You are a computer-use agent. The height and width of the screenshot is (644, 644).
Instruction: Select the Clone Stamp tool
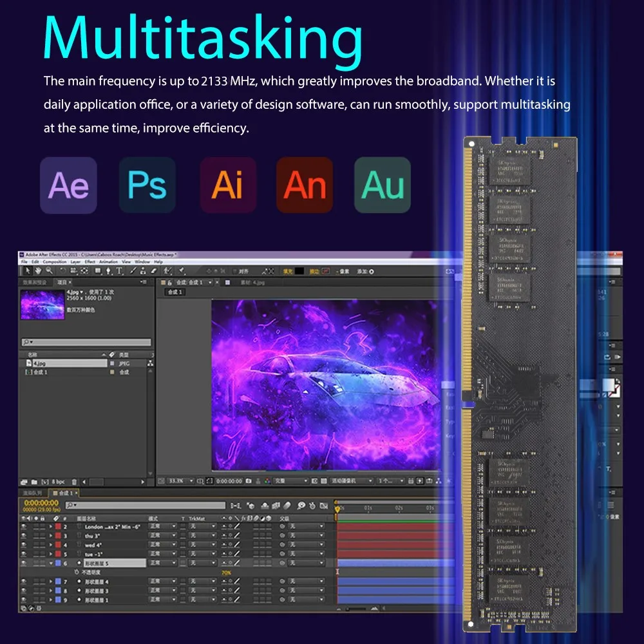(x=143, y=270)
